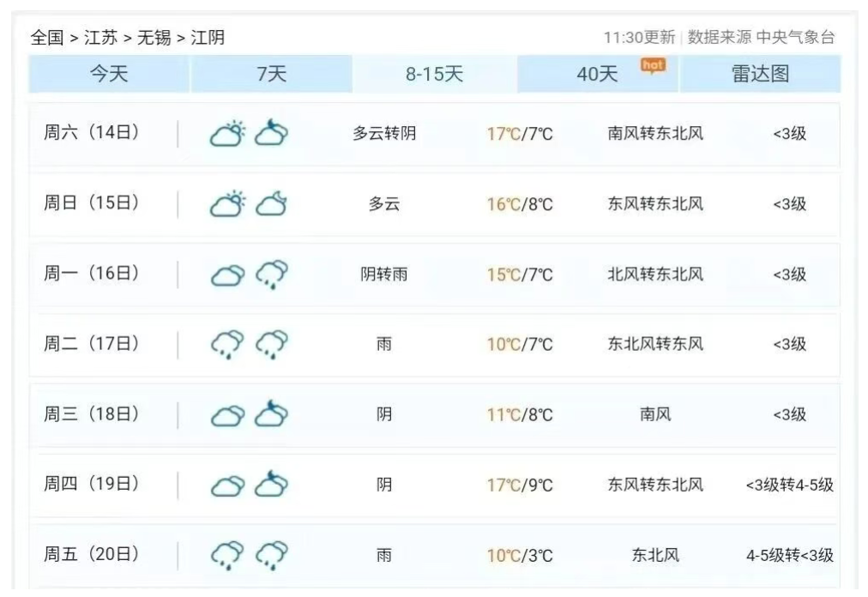Open 江苏 breadcrumb link
Viewport: 868px width, 597px height.
click(x=100, y=38)
